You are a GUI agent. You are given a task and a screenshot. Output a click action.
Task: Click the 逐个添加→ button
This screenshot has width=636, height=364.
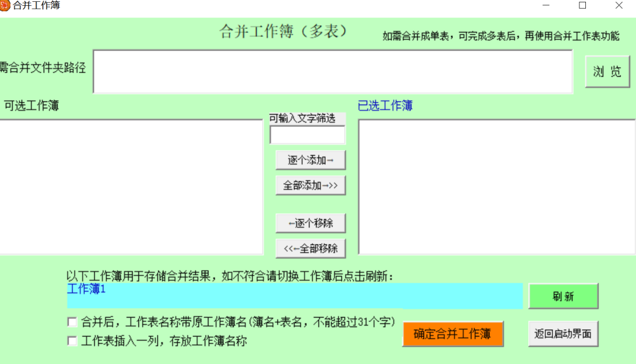(310, 159)
